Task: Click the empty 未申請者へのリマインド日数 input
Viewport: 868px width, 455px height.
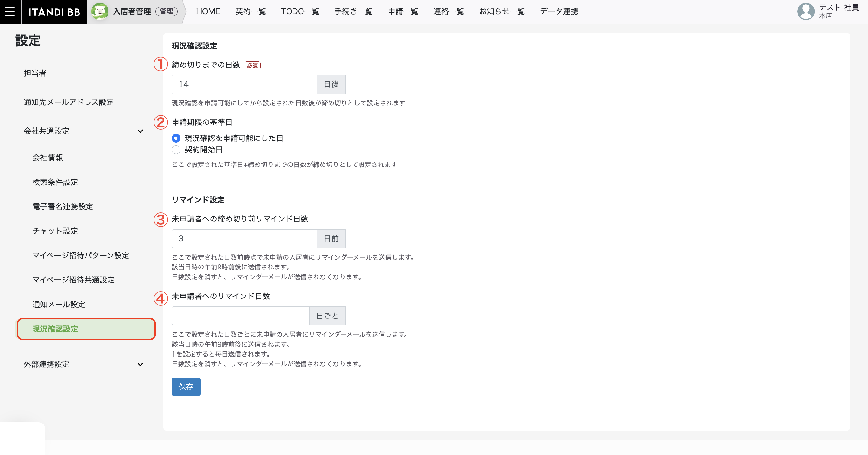Action: tap(241, 316)
